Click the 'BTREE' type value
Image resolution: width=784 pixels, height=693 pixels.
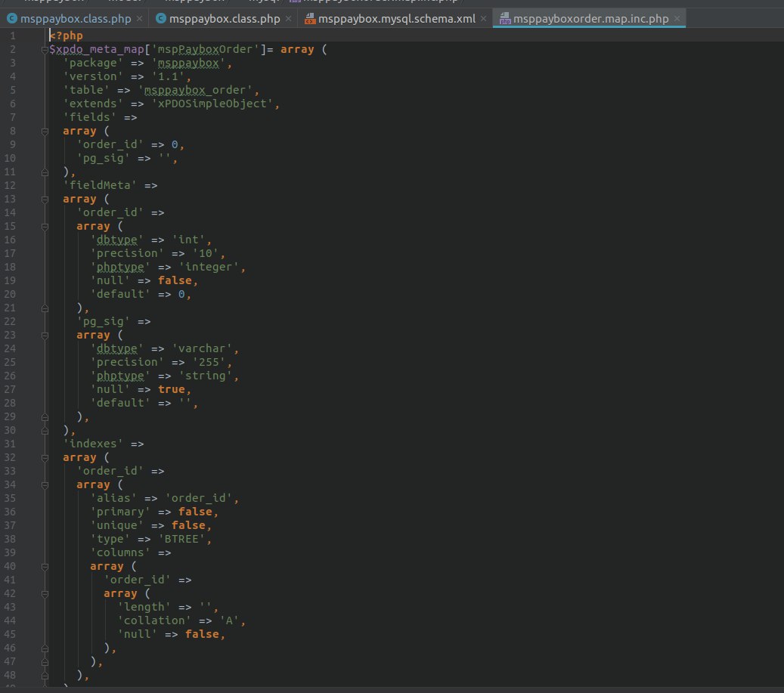pos(181,539)
